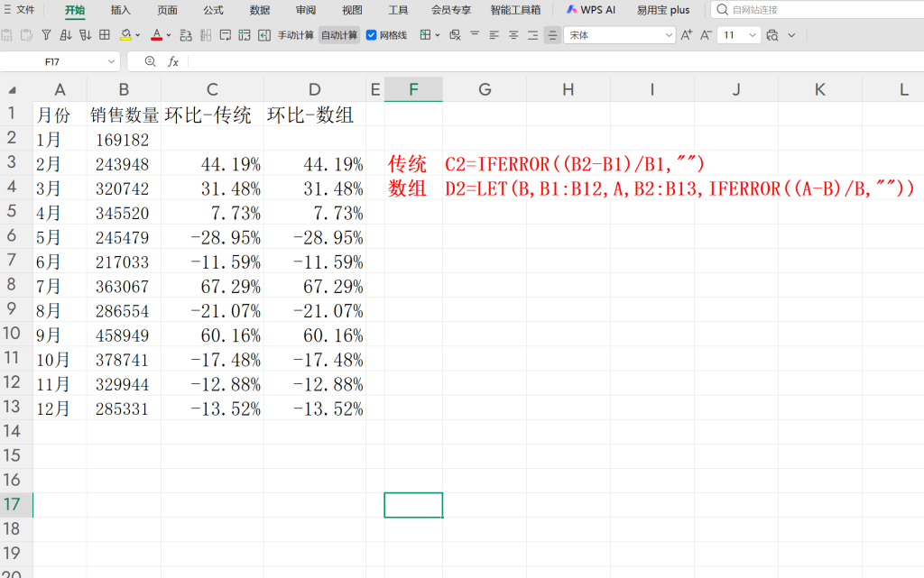
Task: Switch to the 公式 tab
Action: 213,10
